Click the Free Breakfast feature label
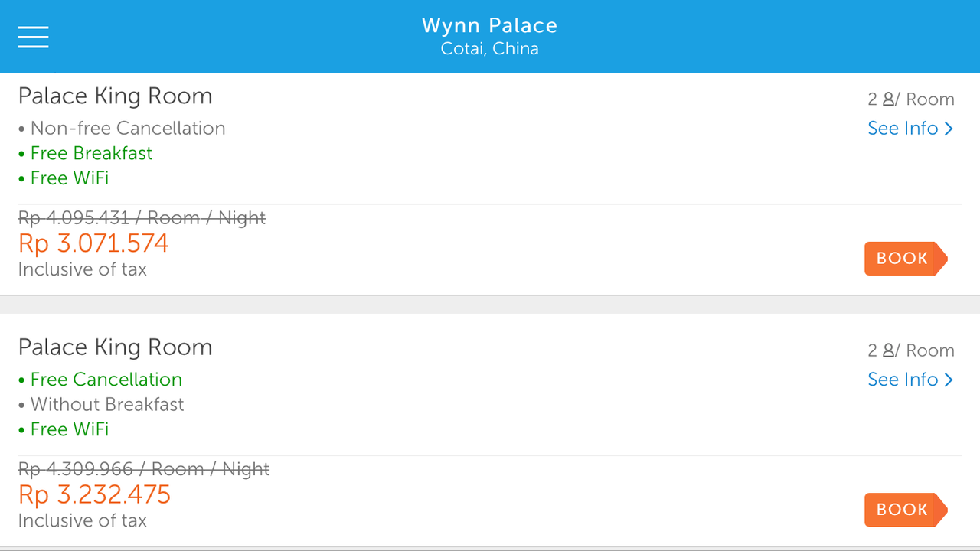 tap(91, 153)
